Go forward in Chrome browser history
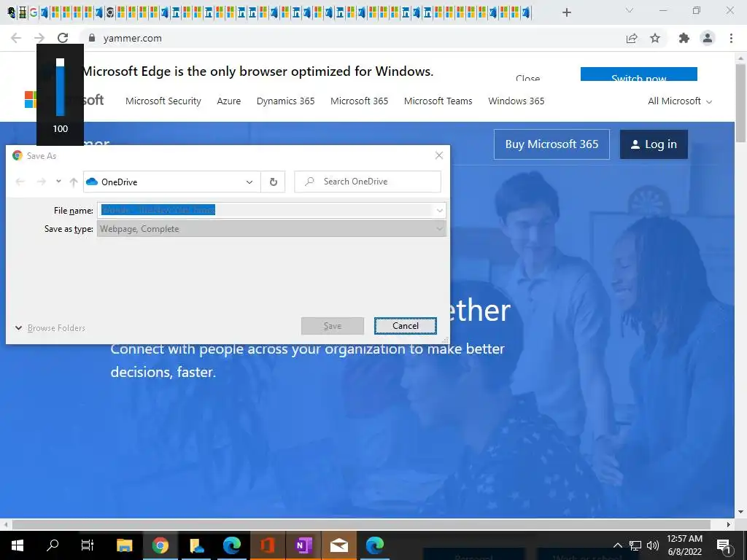 (x=39, y=38)
